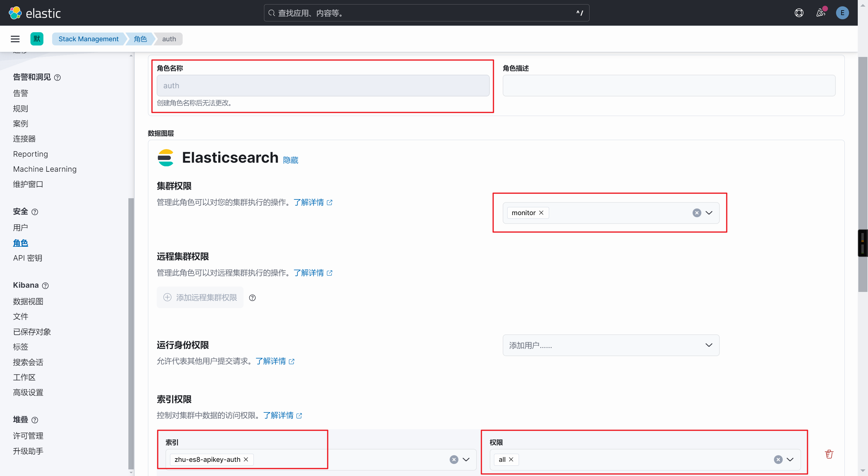Open 案例 in sidebar
868x476 pixels.
pyautogui.click(x=20, y=124)
